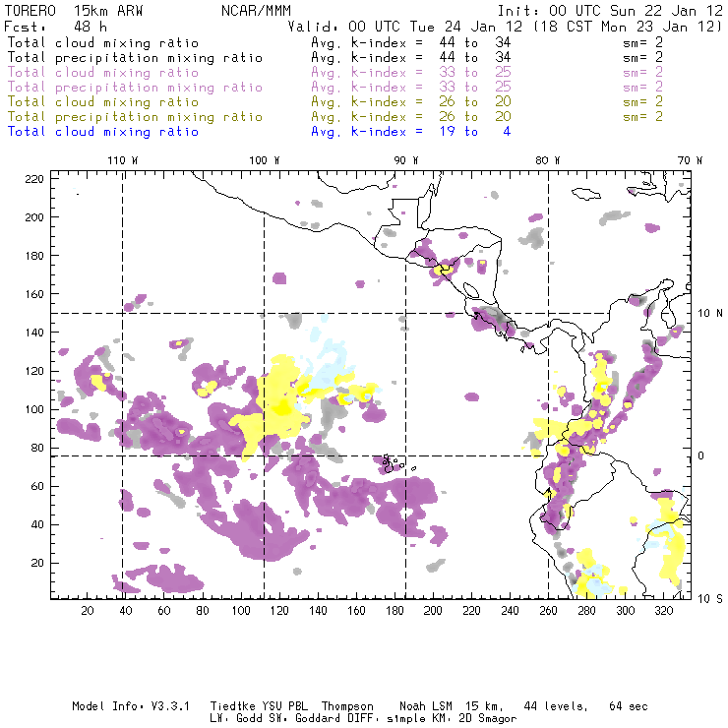The height and width of the screenshot is (728, 728).
Task: Select "180" on the vertical axis
Action: point(34,256)
